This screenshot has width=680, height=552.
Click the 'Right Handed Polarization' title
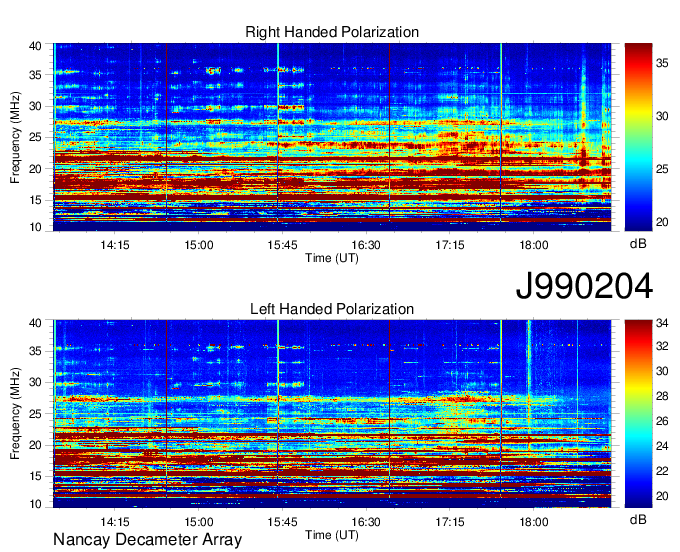(332, 32)
